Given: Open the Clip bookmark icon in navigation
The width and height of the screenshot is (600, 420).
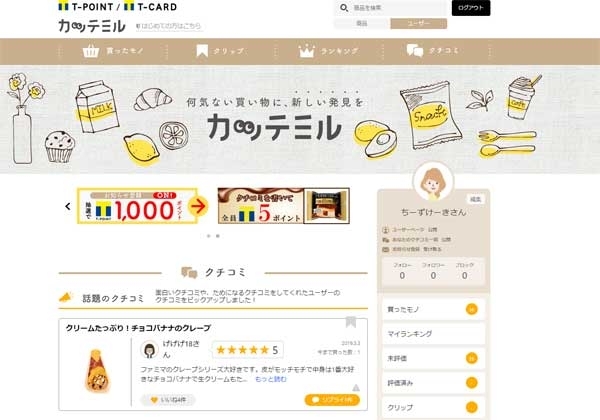Looking at the screenshot, I should coord(202,51).
